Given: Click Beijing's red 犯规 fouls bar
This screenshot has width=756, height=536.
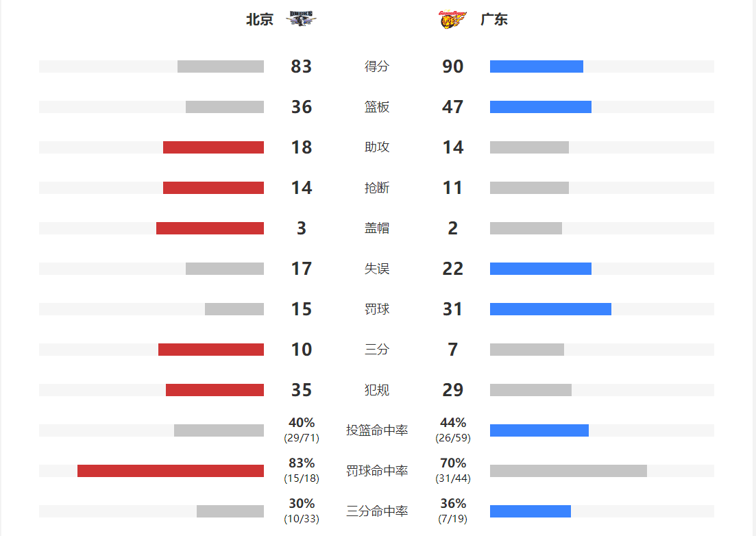Looking at the screenshot, I should pos(215,390).
